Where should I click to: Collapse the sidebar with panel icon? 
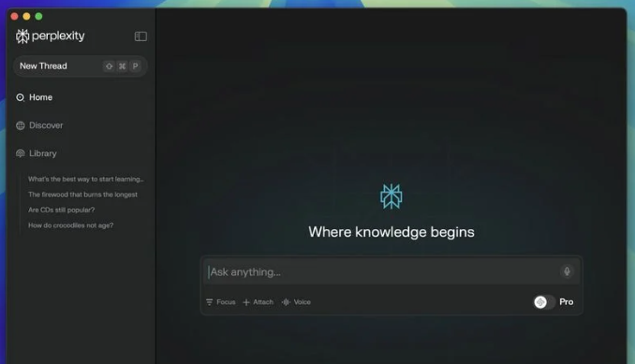coord(140,36)
